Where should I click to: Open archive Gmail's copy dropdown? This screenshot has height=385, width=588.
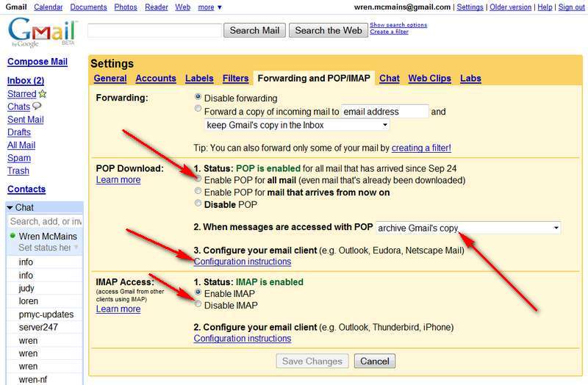468,228
